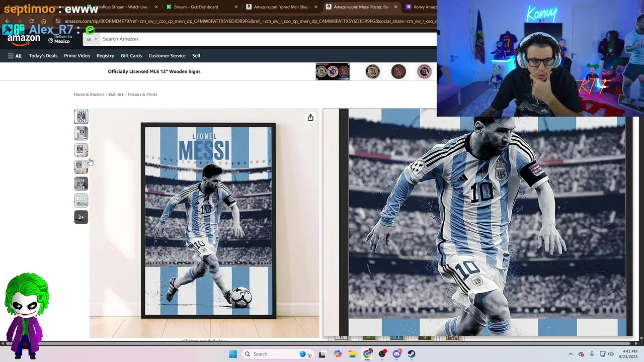Image resolution: width=644 pixels, height=362 pixels.
Task: Click the Chrome taskbar icon
Action: (x=367, y=354)
